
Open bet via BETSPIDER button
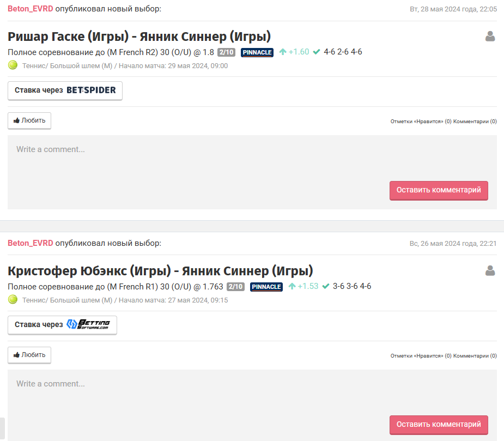[65, 90]
